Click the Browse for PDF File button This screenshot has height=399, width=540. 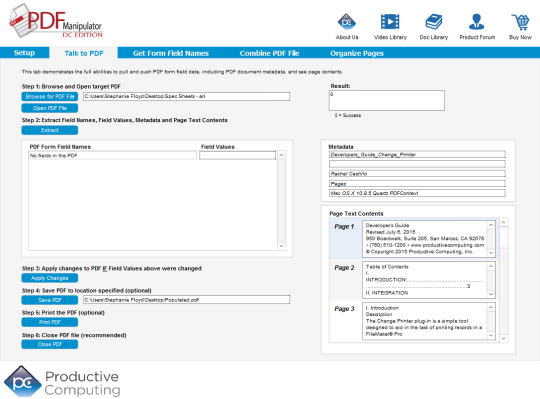[50, 96]
